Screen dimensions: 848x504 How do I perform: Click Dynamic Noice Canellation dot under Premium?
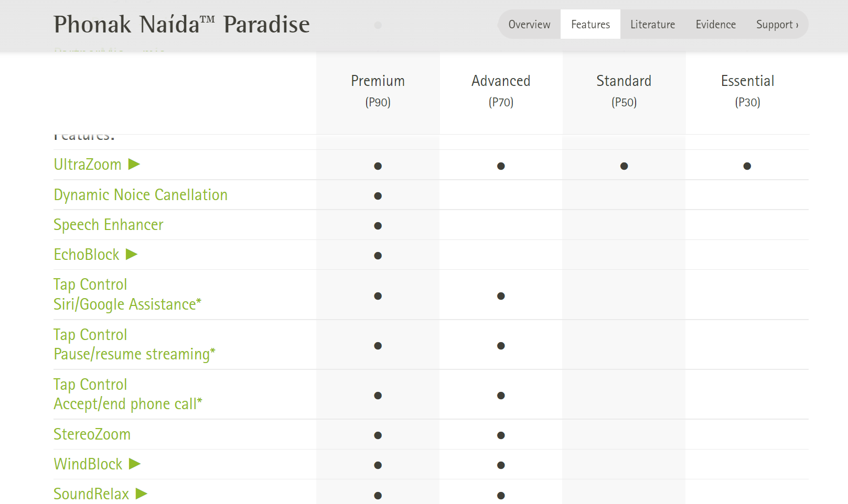378,196
